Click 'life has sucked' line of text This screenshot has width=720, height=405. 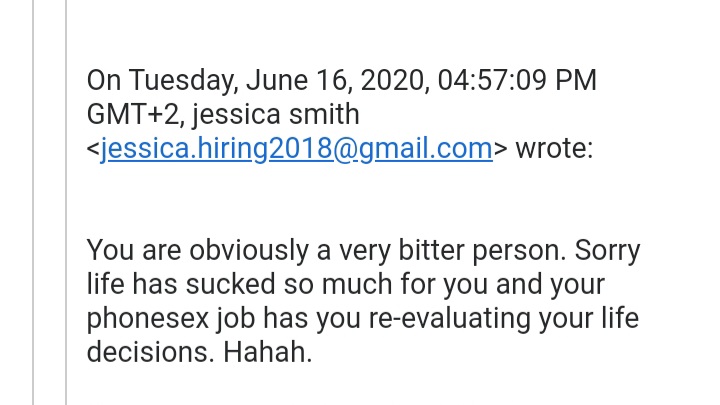pos(181,284)
